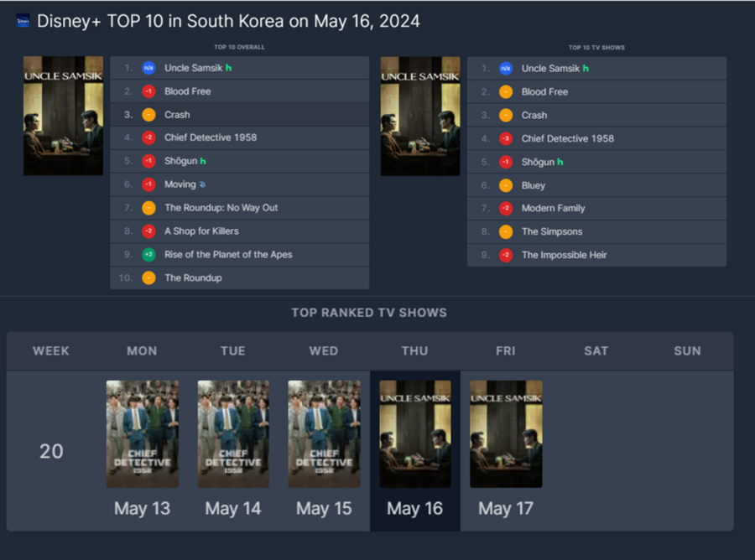Open A Shop for Killers link
The width and height of the screenshot is (755, 560).
point(201,231)
